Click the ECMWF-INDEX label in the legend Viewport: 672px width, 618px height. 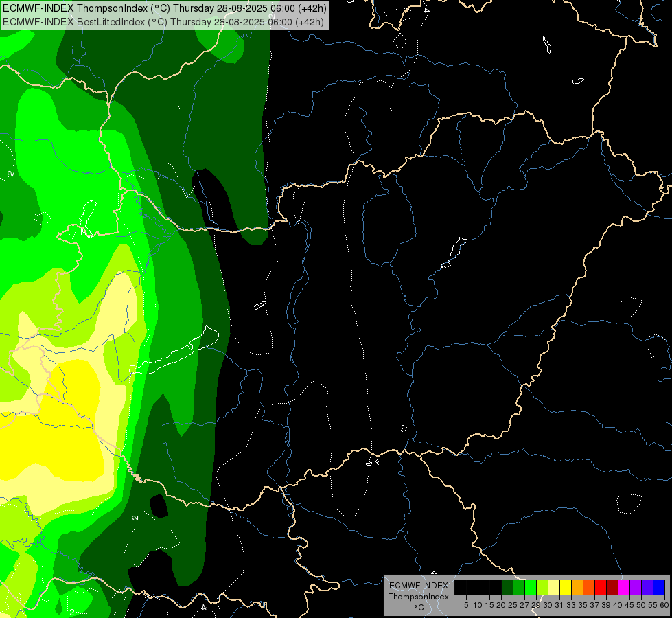coord(419,586)
